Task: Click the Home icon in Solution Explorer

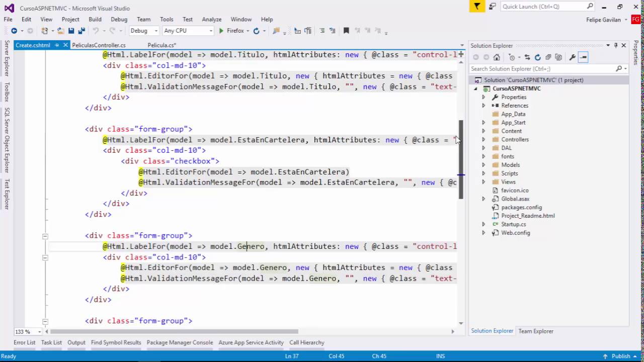Action: pos(497,57)
